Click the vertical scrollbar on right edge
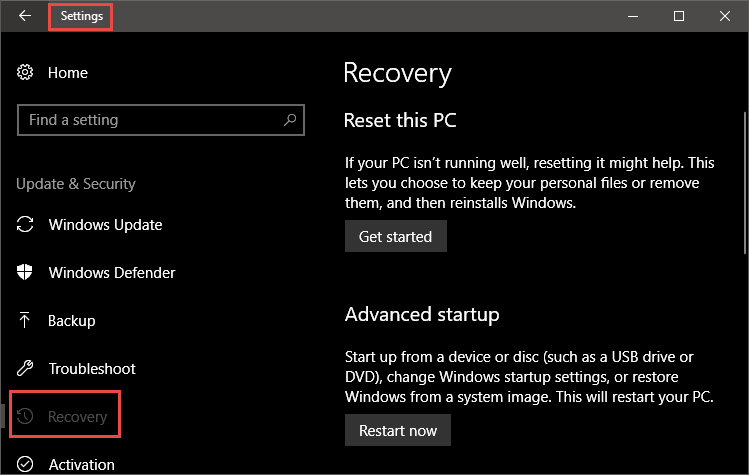This screenshot has width=749, height=475. [745, 182]
